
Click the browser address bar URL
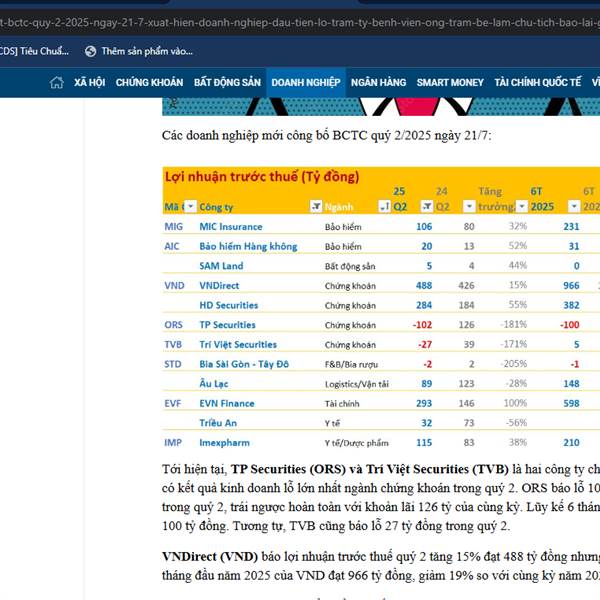pos(300,22)
